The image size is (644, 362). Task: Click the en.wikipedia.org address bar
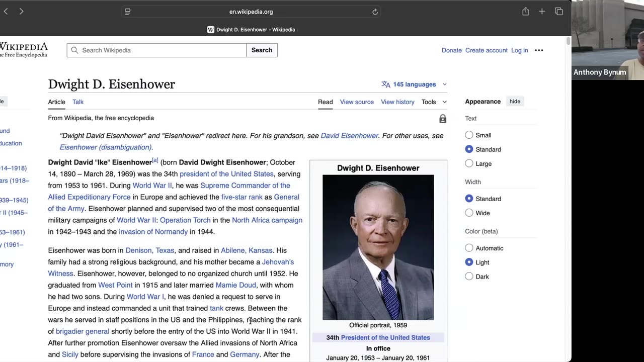click(251, 12)
